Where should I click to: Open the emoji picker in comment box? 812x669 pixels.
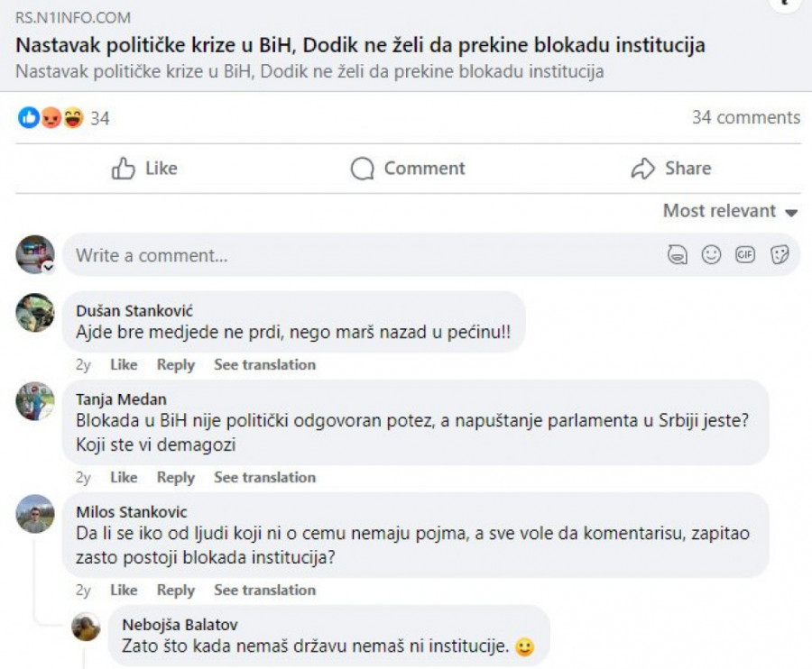[x=712, y=255]
